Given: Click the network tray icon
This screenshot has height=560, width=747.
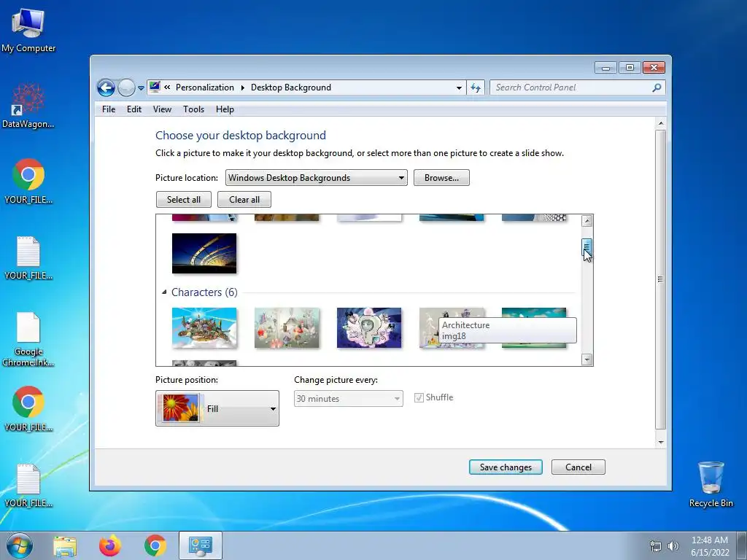Looking at the screenshot, I should 656,546.
